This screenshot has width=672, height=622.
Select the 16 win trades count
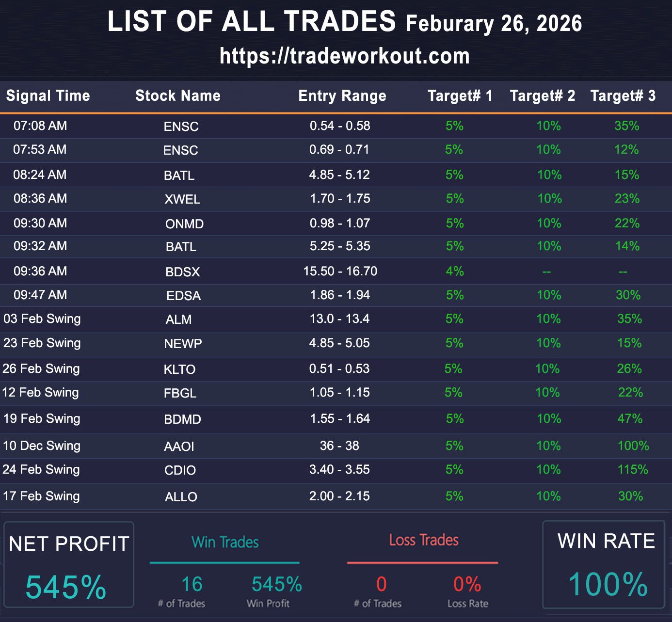(x=192, y=585)
